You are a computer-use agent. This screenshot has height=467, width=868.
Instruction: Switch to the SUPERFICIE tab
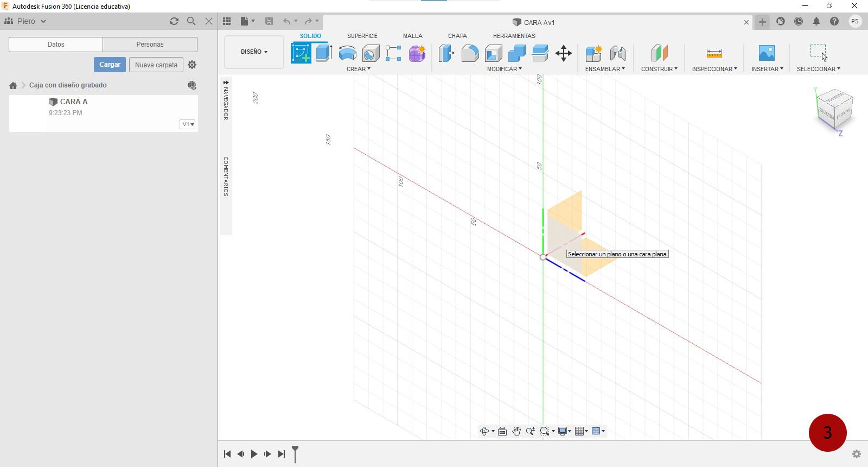(x=362, y=36)
